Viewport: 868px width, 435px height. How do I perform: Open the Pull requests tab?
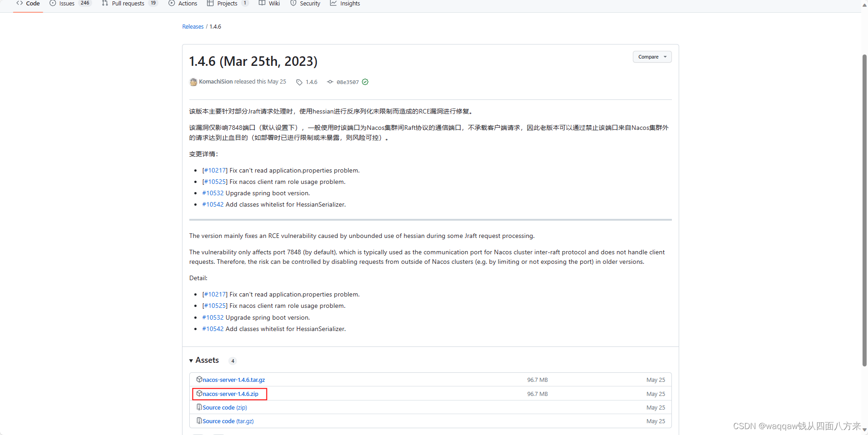click(x=130, y=4)
